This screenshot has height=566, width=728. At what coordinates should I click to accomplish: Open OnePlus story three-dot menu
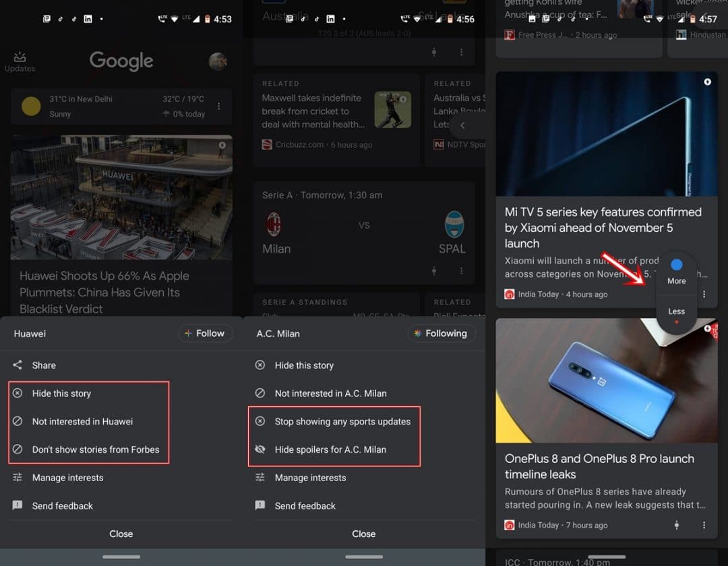[704, 525]
